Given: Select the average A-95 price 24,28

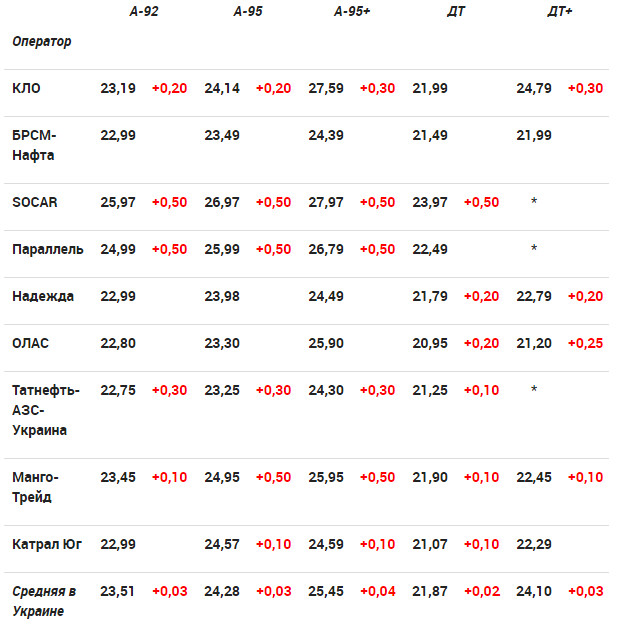Looking at the screenshot, I should pos(222,591).
